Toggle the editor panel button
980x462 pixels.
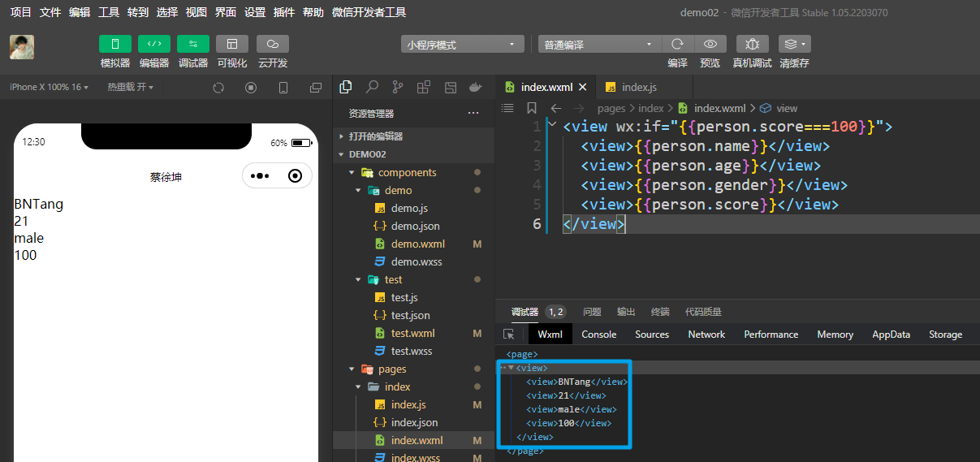click(x=154, y=44)
